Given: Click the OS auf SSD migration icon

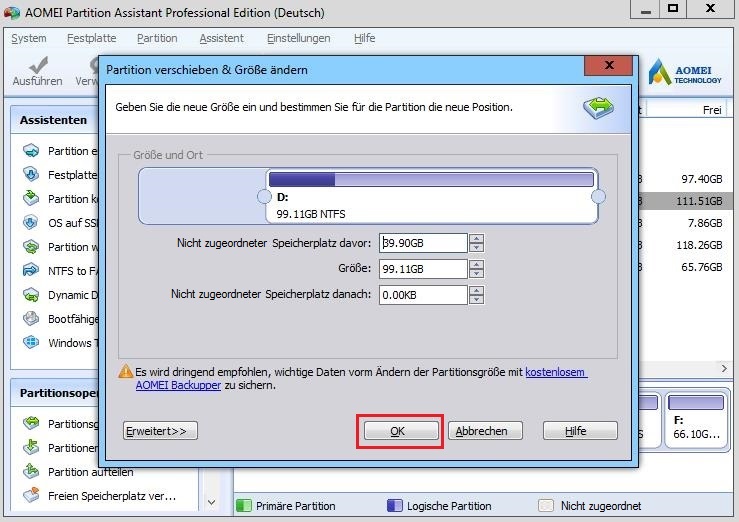Looking at the screenshot, I should (x=31, y=222).
